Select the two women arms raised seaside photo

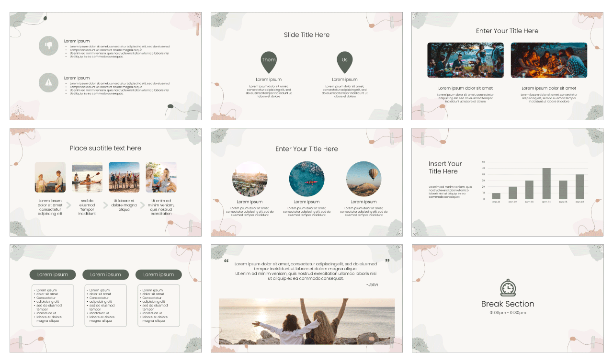307,321
